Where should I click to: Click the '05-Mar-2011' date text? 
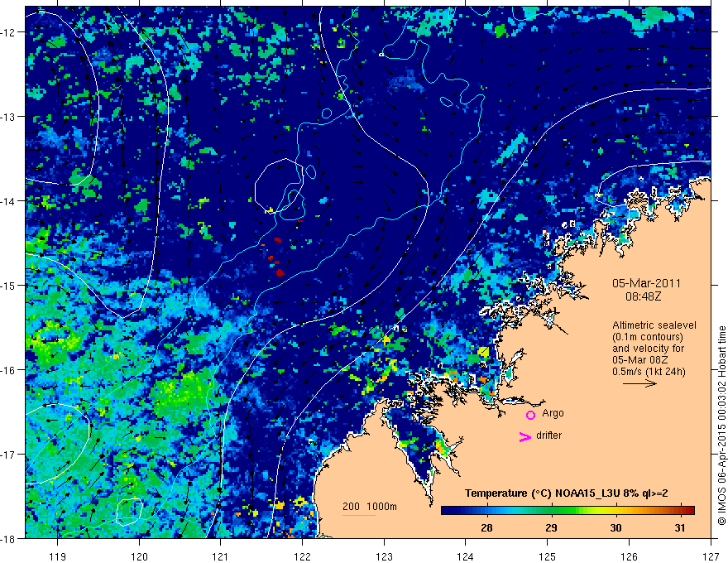(x=646, y=283)
